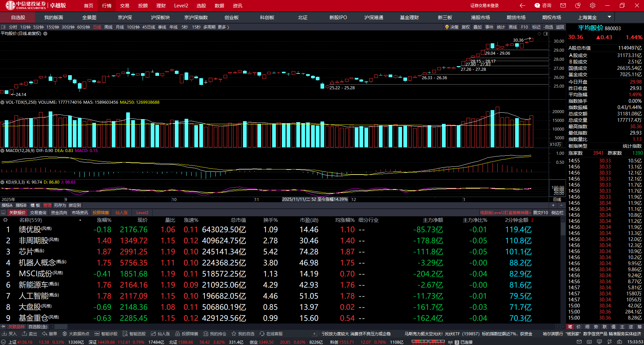This screenshot has width=644, height=345.
Task: Click the 图文F10 button
Action: click(x=540, y=212)
